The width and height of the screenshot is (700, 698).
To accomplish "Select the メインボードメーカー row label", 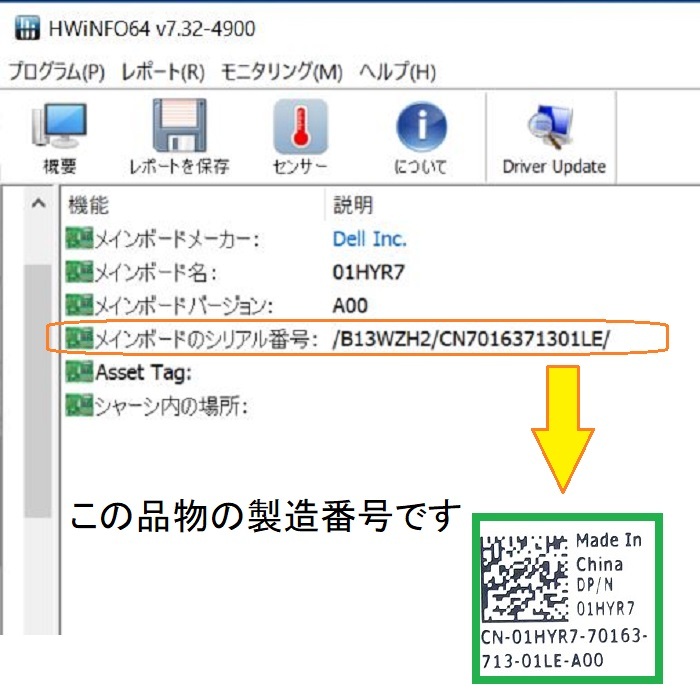I will 177,240.
